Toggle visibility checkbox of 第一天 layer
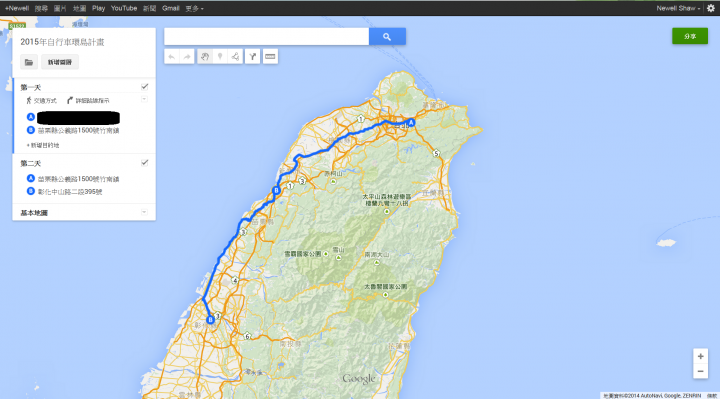Image resolution: width=720 pixels, height=399 pixels. point(145,86)
